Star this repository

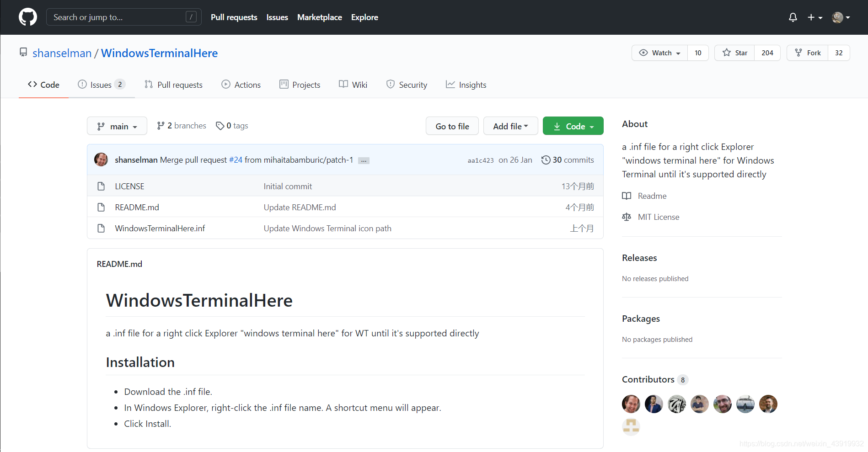pos(734,53)
